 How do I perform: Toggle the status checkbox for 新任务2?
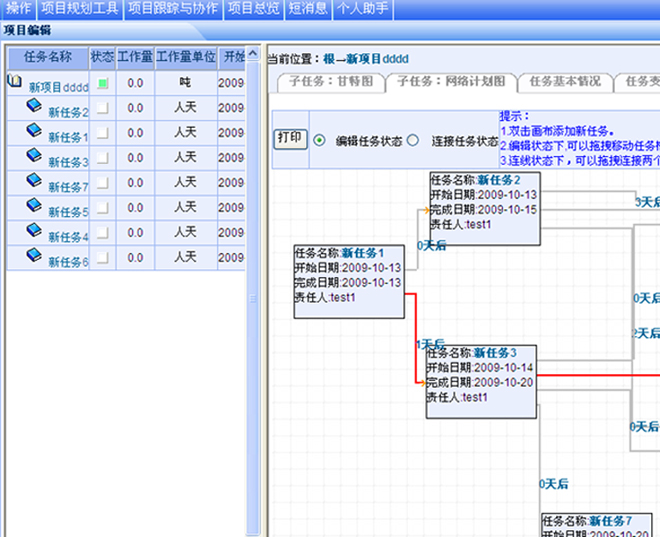coord(102,108)
